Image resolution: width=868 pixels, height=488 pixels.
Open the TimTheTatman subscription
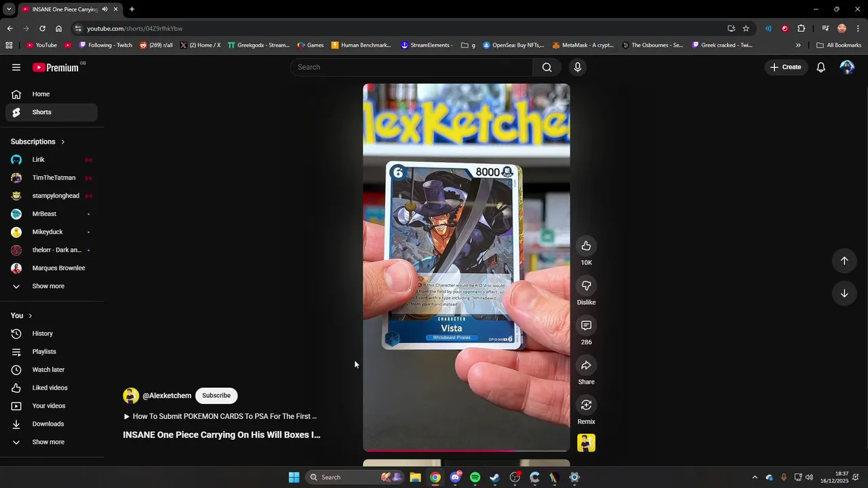(x=52, y=178)
